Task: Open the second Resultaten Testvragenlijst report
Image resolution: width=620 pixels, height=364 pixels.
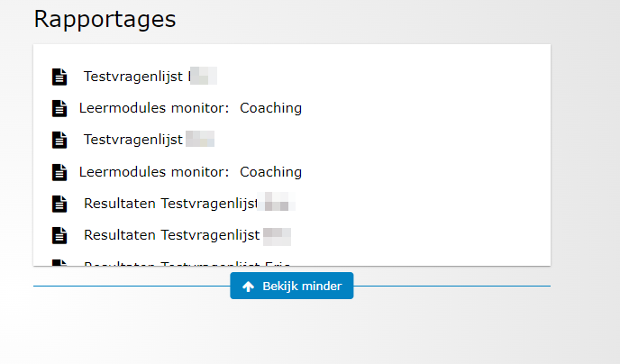Action: click(171, 235)
